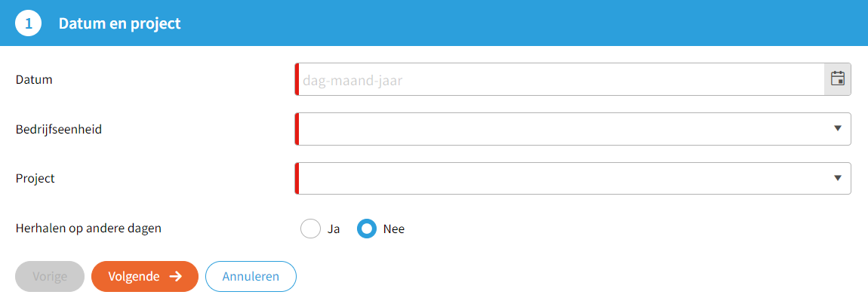The width and height of the screenshot is (868, 304).
Task: Click the 'Project' field label
Action: tap(35, 179)
